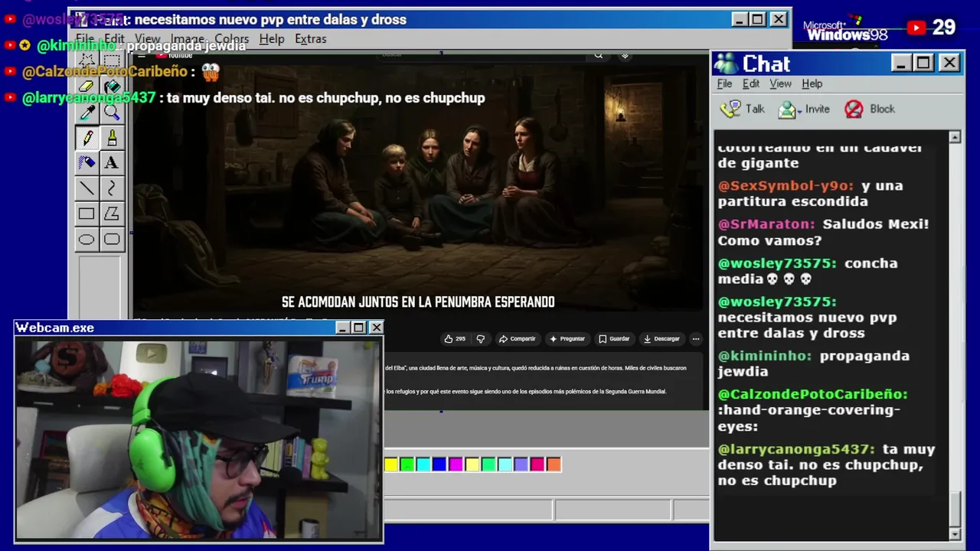Viewport: 980px width, 551px height.
Task: Dislike the video with thumbs down
Action: (481, 338)
